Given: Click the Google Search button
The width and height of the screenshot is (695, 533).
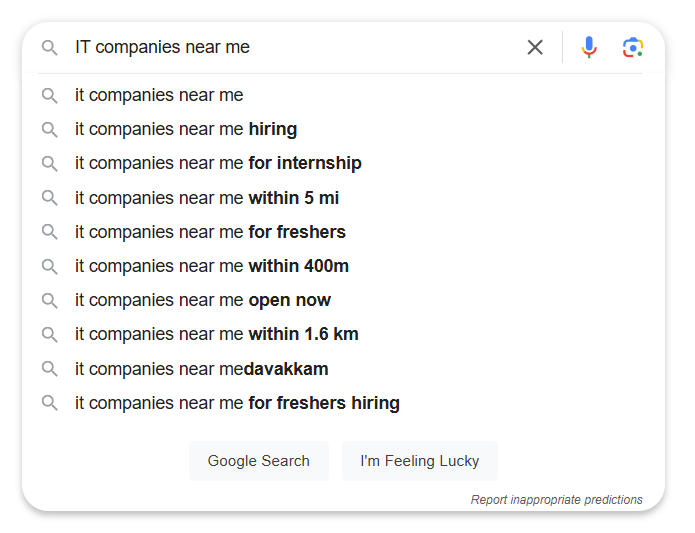Looking at the screenshot, I should 259,461.
